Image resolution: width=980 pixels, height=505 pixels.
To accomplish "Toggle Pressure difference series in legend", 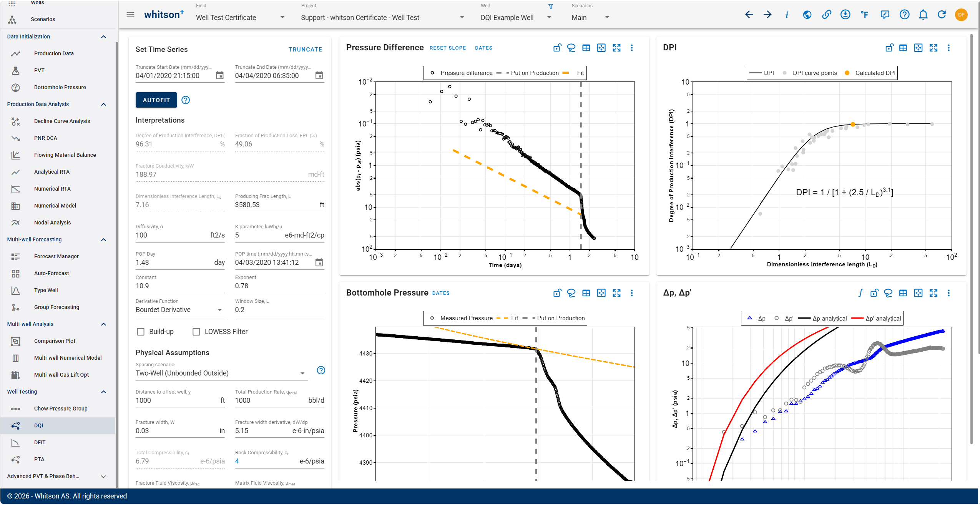I will click(x=461, y=73).
